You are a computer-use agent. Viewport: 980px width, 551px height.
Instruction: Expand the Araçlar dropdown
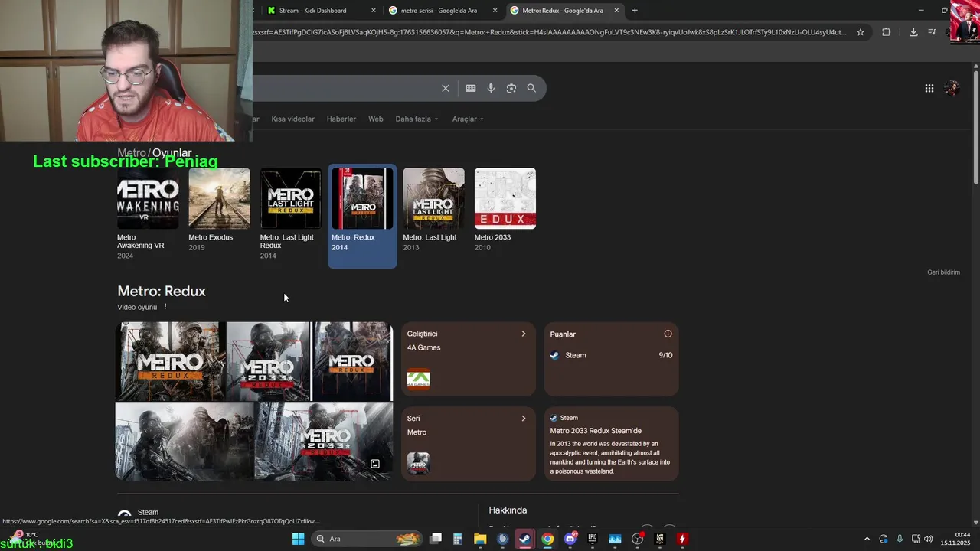[x=468, y=119]
